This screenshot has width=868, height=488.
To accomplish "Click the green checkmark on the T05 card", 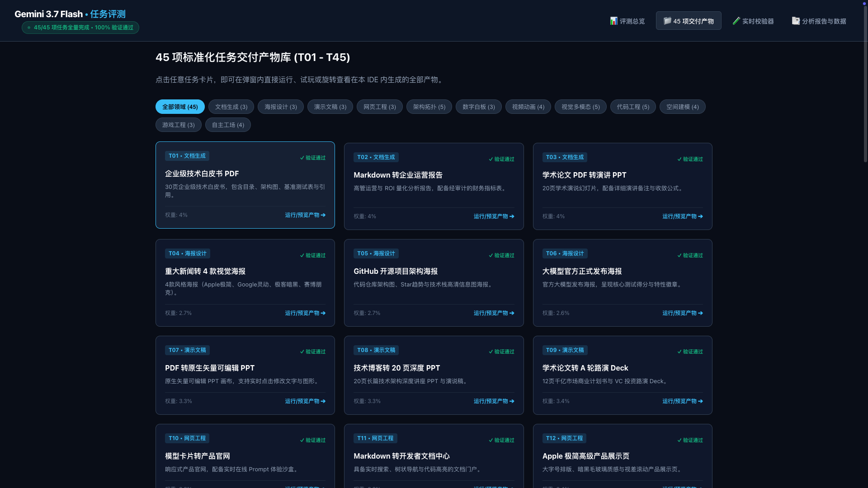I will [x=491, y=256].
